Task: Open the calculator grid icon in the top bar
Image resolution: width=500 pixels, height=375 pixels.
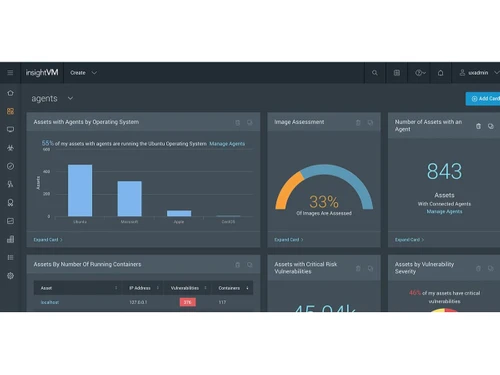Action: pos(397,73)
